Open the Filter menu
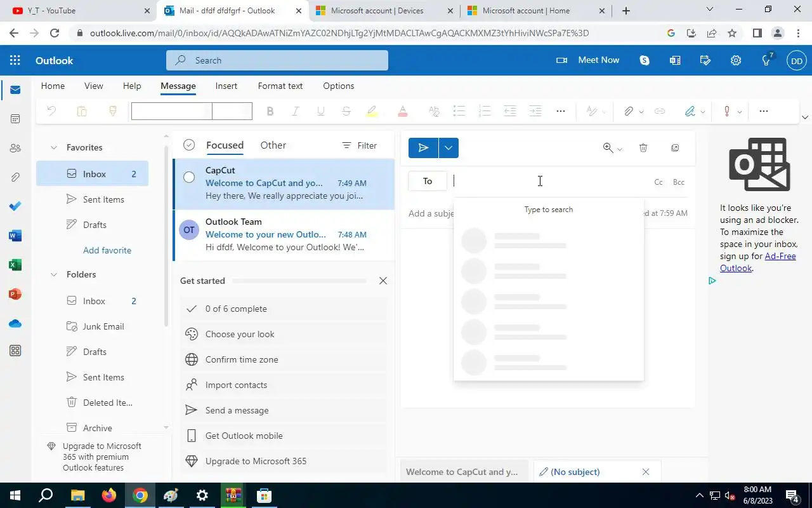The width and height of the screenshot is (812, 508). (x=359, y=145)
